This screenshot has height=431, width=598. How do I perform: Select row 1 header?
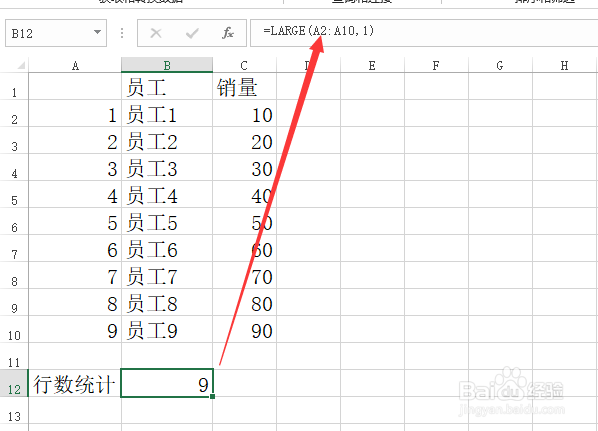[x=14, y=87]
